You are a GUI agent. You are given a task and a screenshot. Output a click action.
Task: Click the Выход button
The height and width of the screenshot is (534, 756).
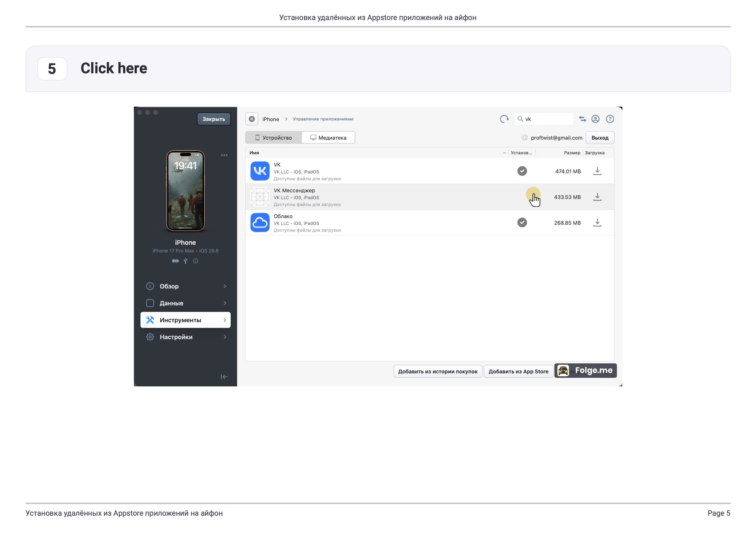(x=599, y=138)
